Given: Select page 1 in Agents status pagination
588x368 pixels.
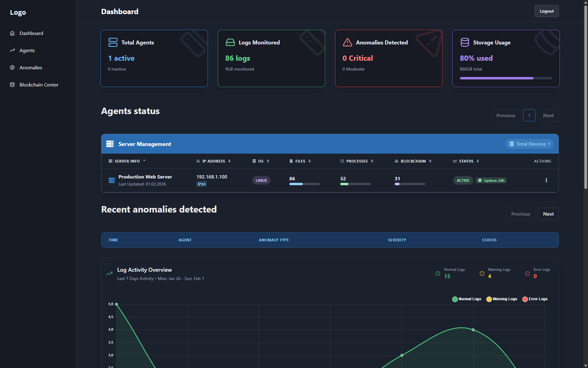Looking at the screenshot, I should [529, 115].
